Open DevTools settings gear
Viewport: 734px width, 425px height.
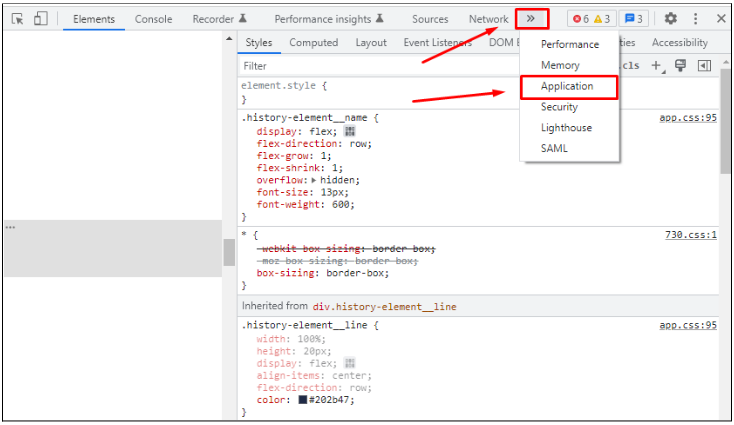(x=671, y=19)
